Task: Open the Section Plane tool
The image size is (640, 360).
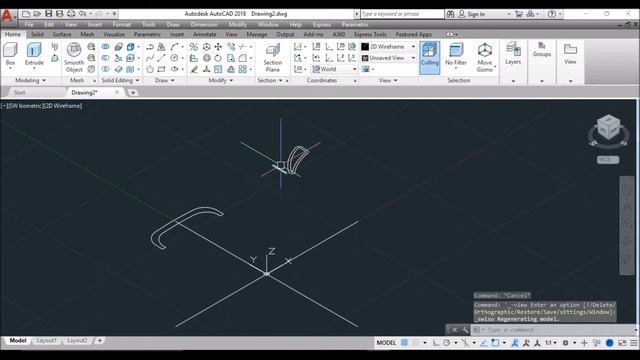Action: [273, 58]
